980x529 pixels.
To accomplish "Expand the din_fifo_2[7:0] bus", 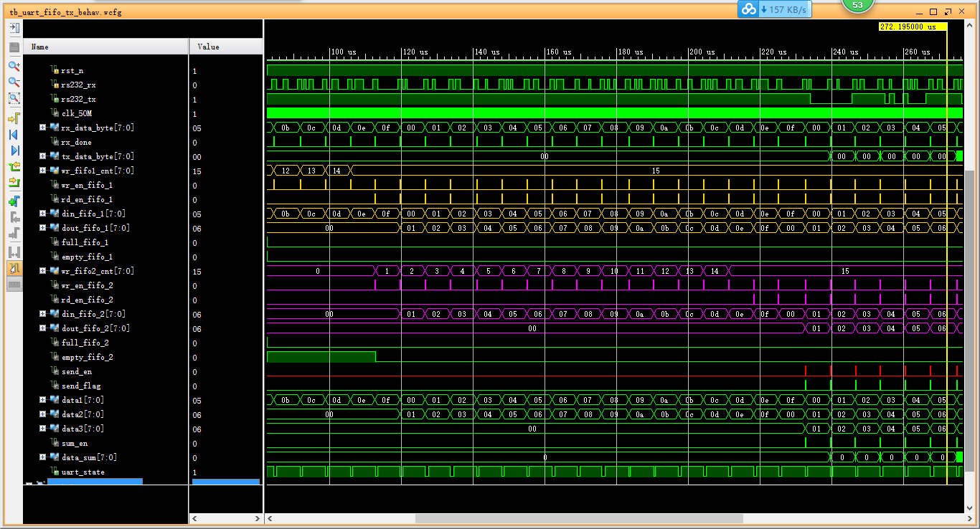I will [42, 314].
